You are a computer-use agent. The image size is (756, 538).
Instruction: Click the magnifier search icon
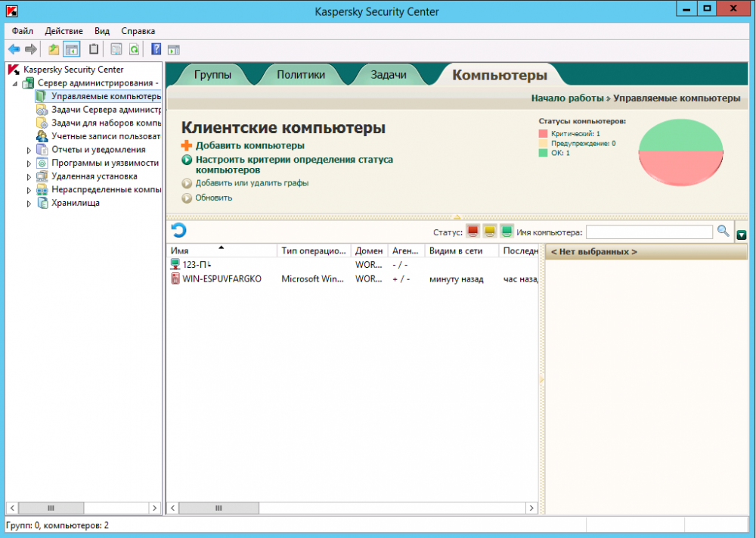723,232
